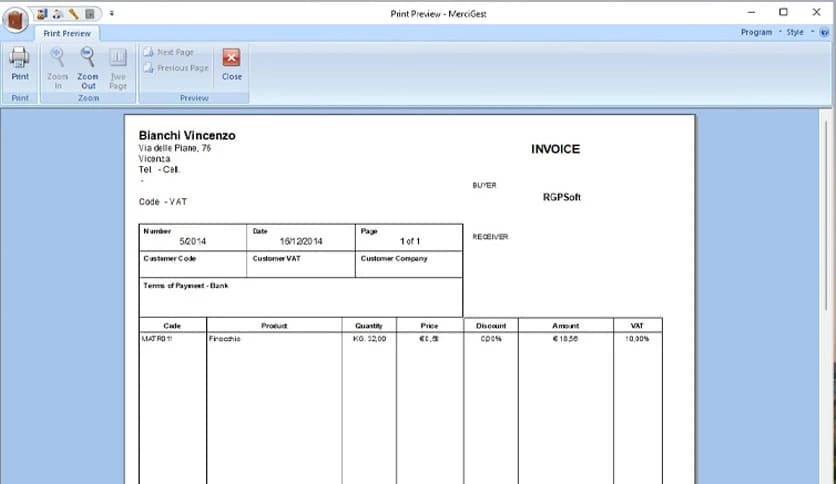Go to Next Page
Screen dimensions: 836x484
168,52
